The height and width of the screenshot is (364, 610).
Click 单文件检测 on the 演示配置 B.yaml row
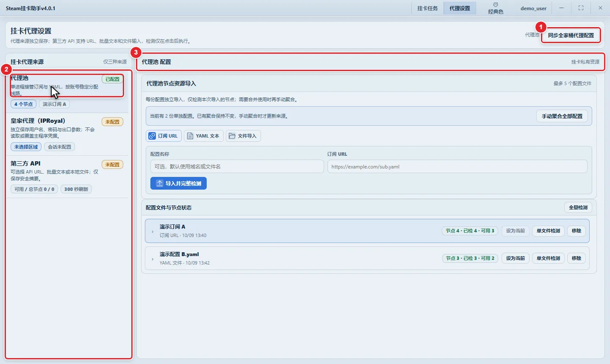click(x=548, y=258)
